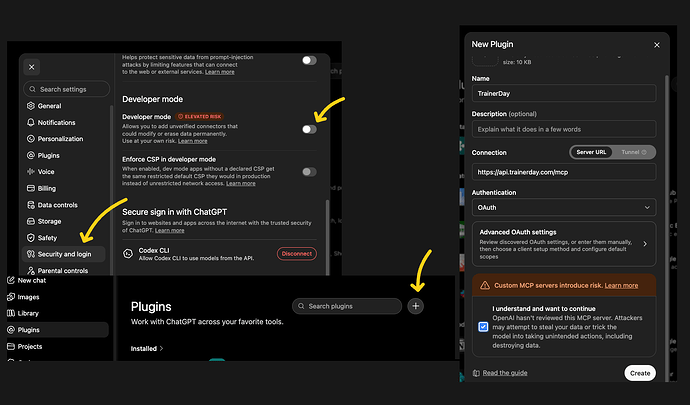The height and width of the screenshot is (405, 690).
Task: Open General settings
Action: [49, 106]
